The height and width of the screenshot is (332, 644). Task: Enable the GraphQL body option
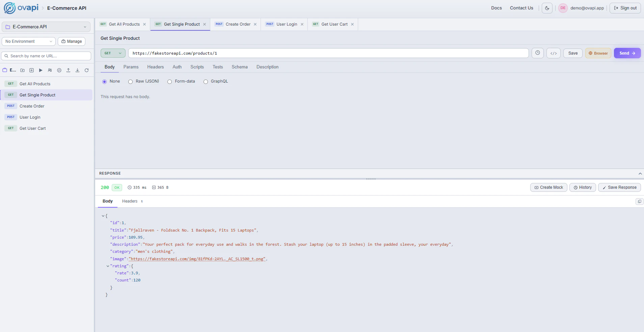(x=206, y=82)
